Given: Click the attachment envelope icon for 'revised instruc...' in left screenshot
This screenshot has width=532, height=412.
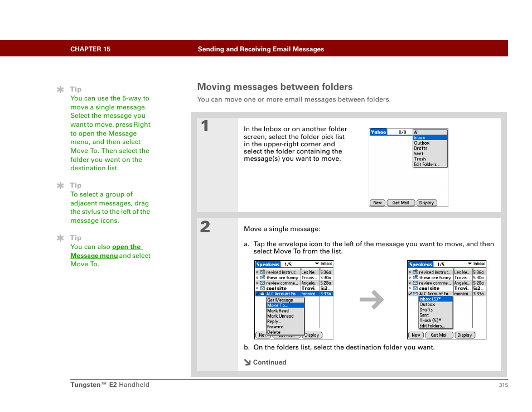Looking at the screenshot, I should pos(263,272).
